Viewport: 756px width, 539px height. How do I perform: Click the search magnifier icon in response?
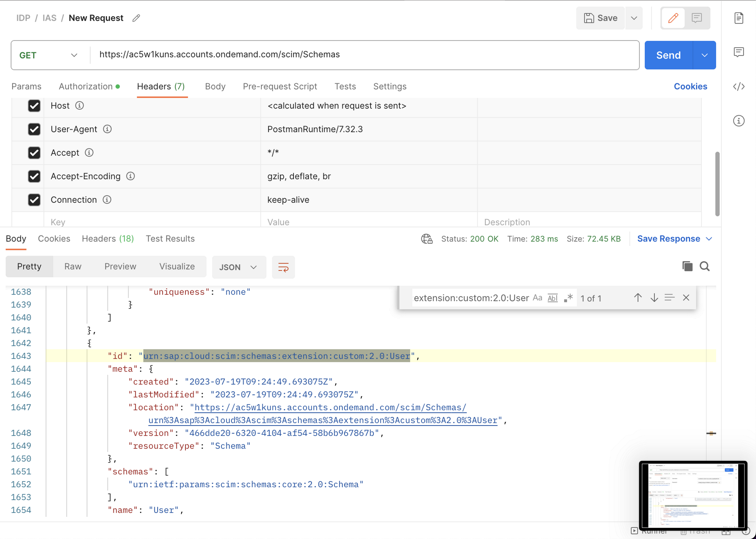point(704,266)
